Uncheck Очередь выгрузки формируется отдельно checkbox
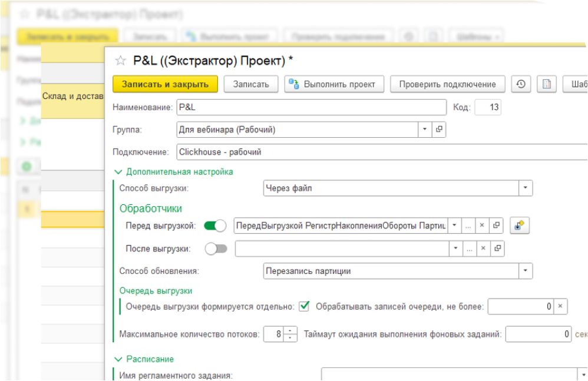 [304, 306]
